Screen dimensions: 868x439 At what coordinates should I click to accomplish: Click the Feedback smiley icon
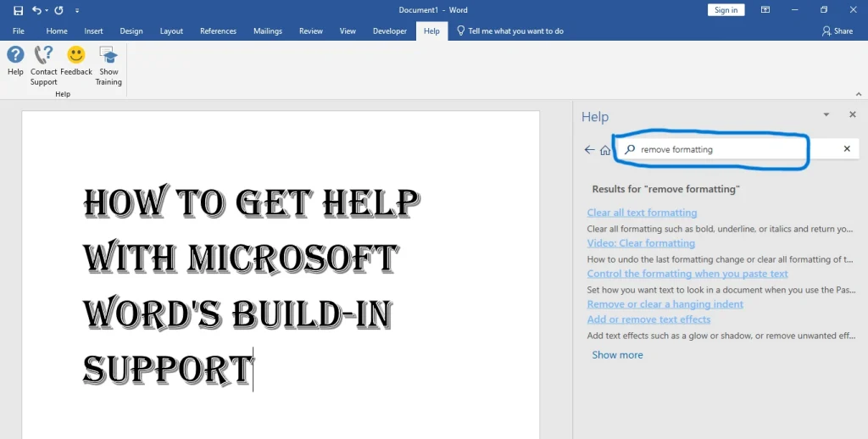click(x=76, y=61)
